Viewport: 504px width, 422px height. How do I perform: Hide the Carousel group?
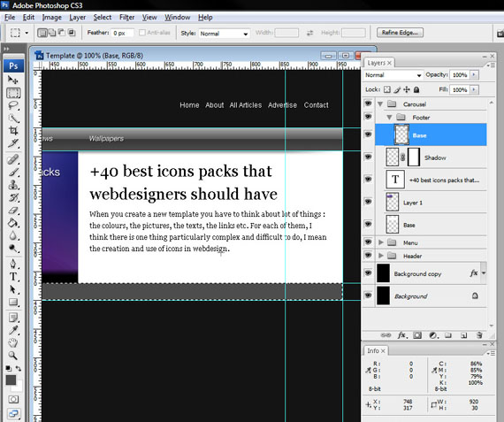point(368,104)
